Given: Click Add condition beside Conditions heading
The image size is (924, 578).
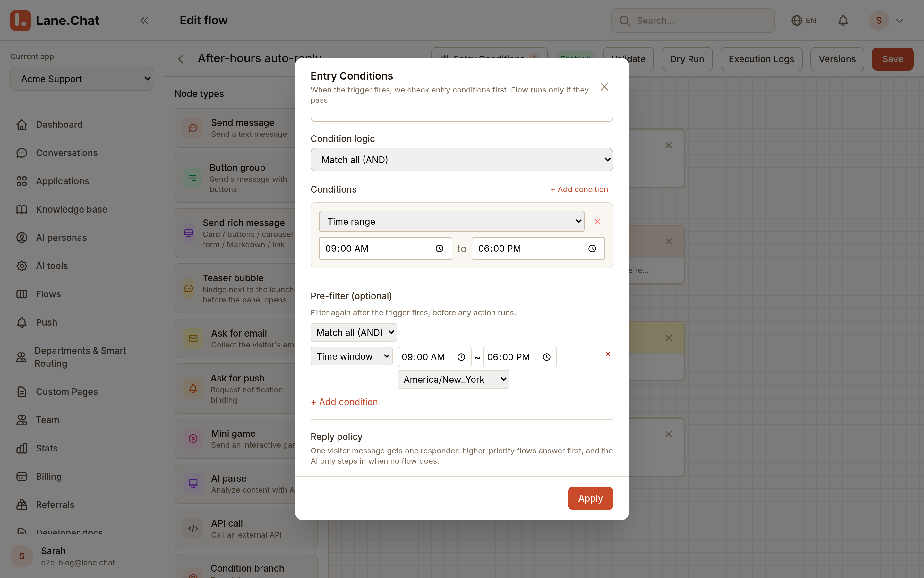Looking at the screenshot, I should 579,189.
